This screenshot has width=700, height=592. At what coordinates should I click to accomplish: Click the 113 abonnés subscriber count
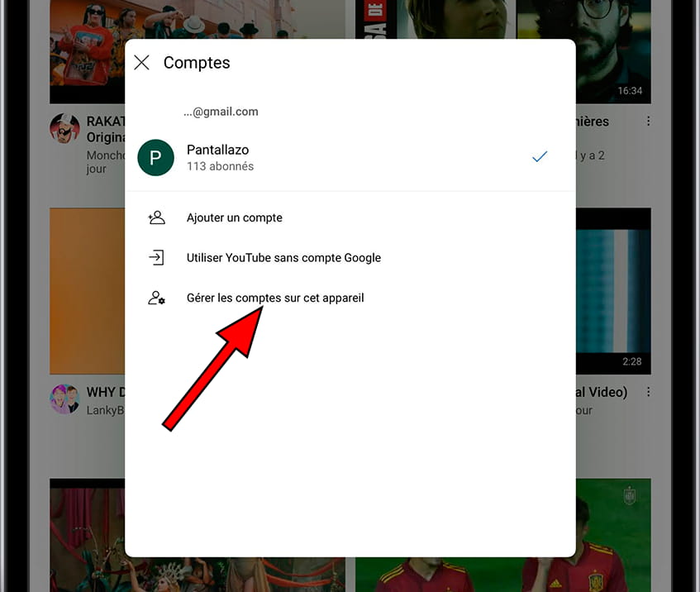click(220, 166)
